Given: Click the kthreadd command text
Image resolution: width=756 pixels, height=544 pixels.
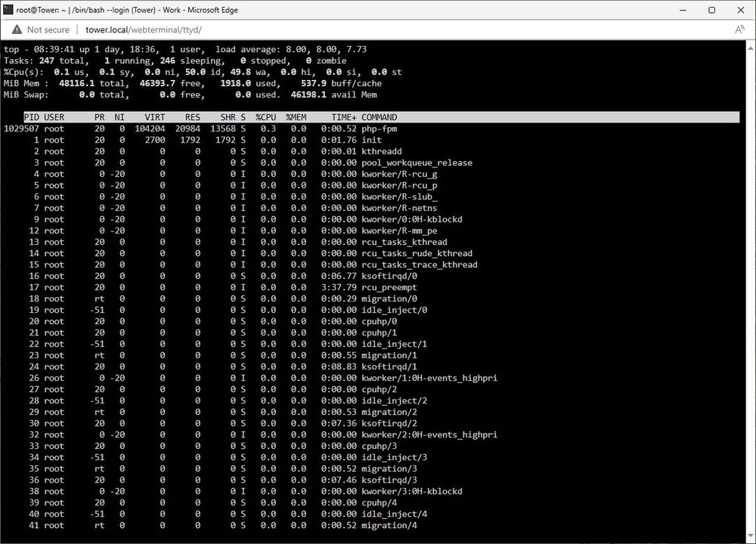Looking at the screenshot, I should tap(382, 151).
